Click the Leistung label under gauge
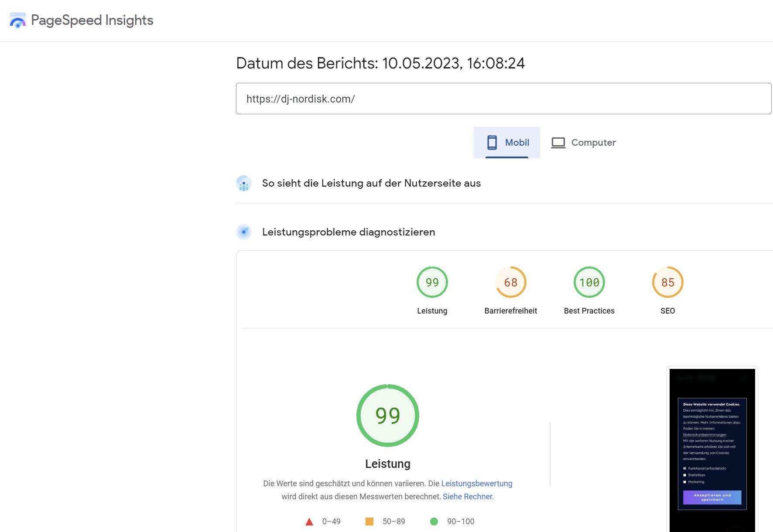 (x=432, y=311)
